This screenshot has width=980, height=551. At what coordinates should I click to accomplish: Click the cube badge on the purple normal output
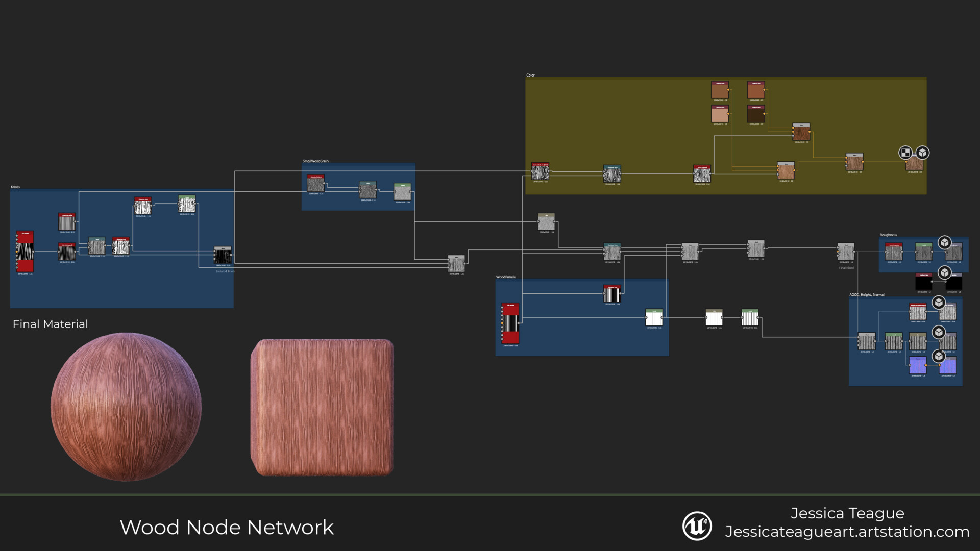click(x=938, y=356)
